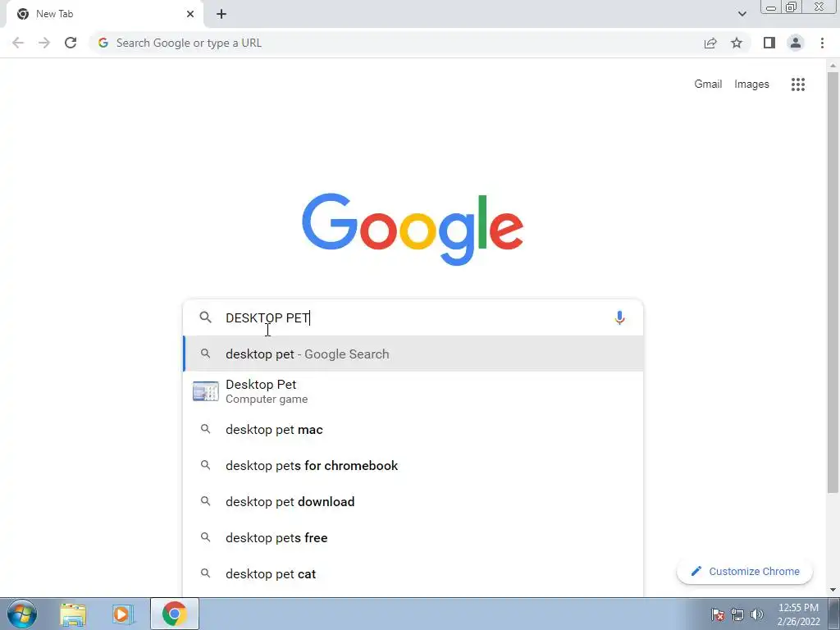The height and width of the screenshot is (630, 840).
Task: Open the Google apps grid icon
Action: 797,84
